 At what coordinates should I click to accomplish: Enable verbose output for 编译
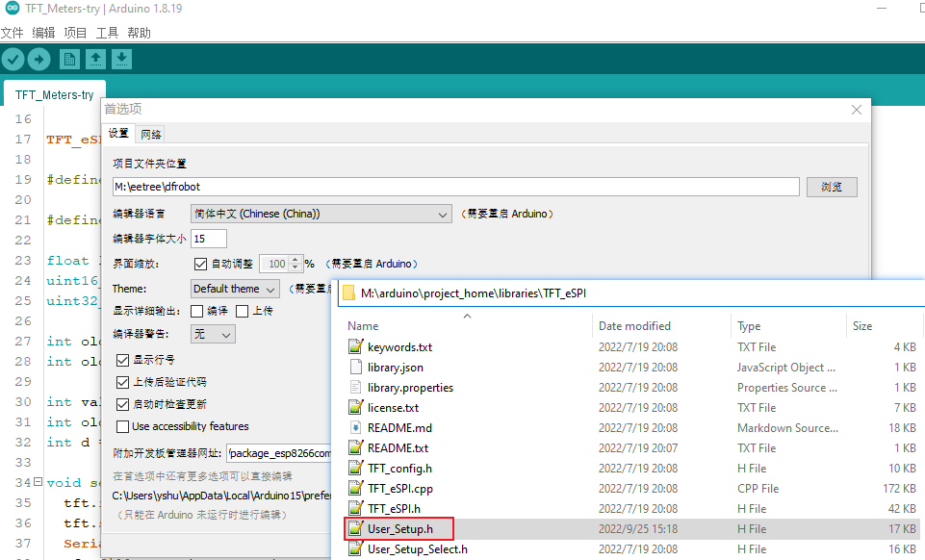coord(197,311)
